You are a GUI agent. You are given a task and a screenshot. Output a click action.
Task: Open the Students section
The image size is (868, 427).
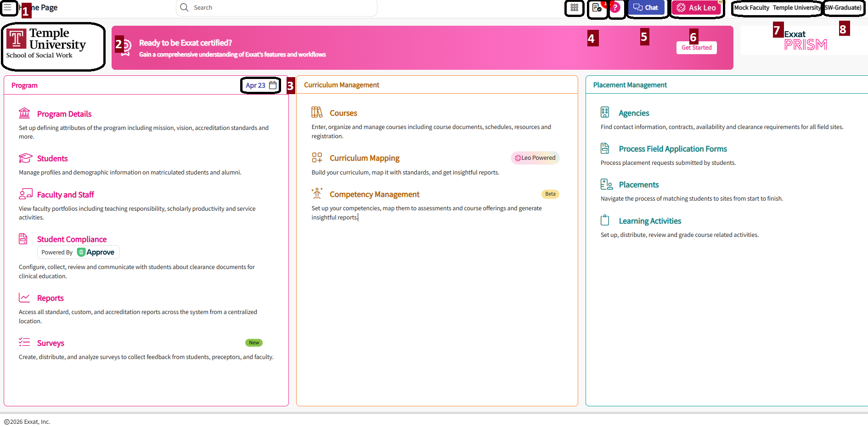(x=52, y=158)
